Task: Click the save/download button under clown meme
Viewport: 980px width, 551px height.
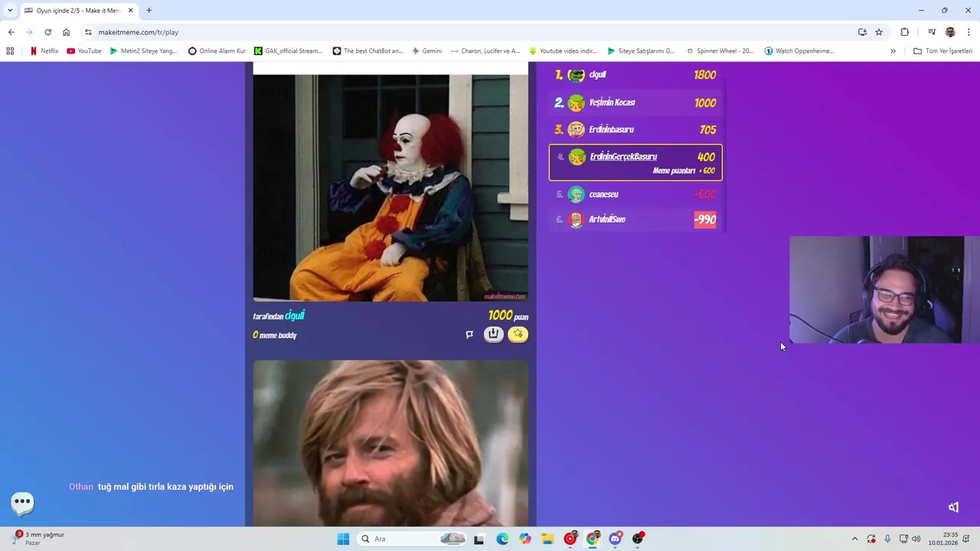Action: [494, 334]
